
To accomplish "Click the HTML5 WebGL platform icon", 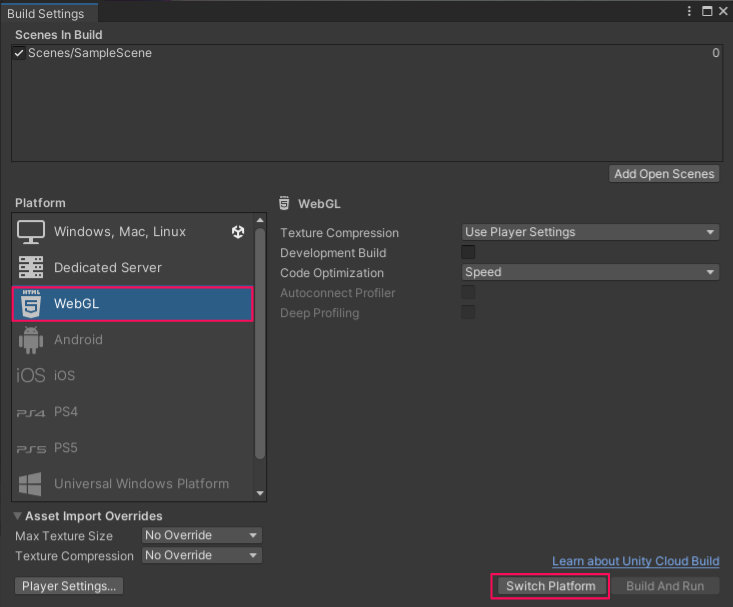I will click(x=31, y=304).
